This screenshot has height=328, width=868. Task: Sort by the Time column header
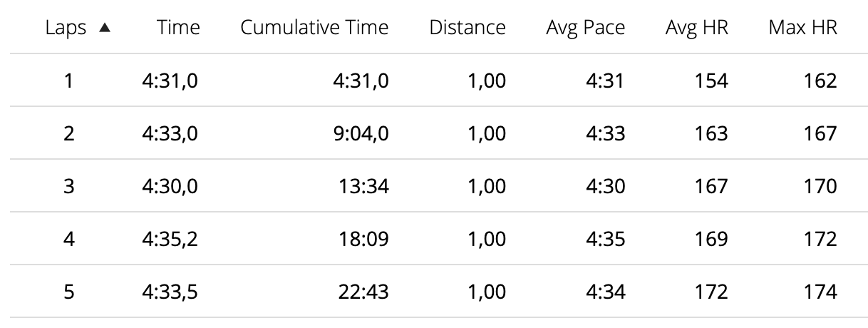(179, 28)
